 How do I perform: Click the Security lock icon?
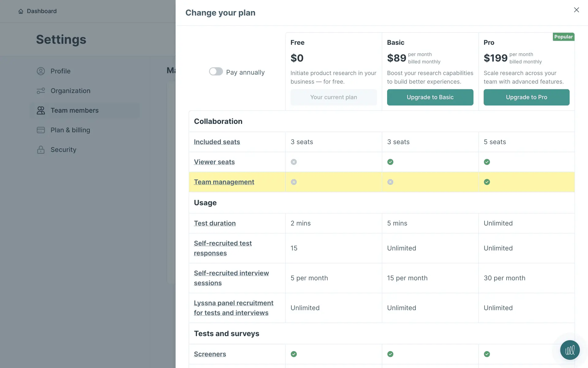(x=41, y=150)
